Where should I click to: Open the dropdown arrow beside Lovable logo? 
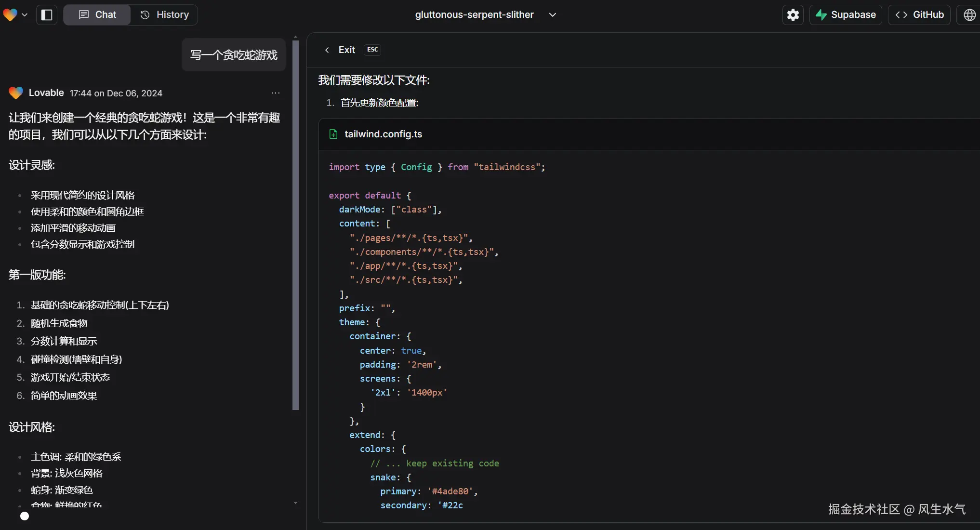pos(25,15)
